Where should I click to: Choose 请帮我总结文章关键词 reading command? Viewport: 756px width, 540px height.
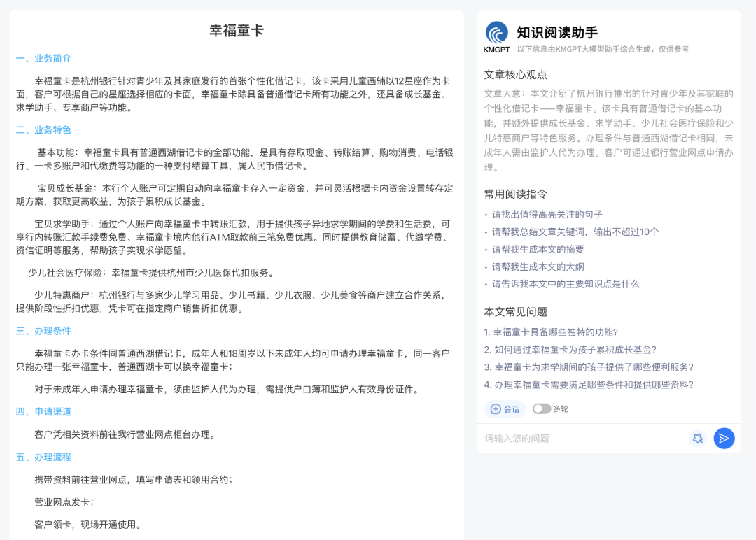click(x=575, y=232)
